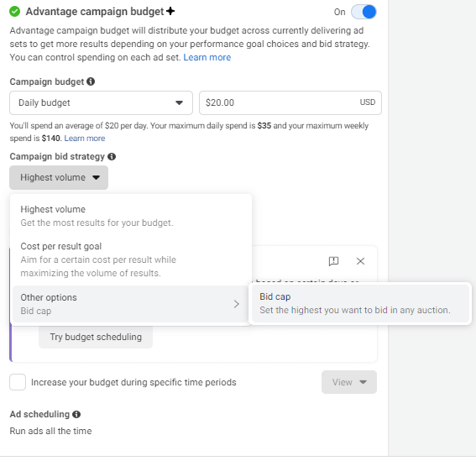Open Learn more link about weekly spend
476x461 pixels.
[85, 139]
